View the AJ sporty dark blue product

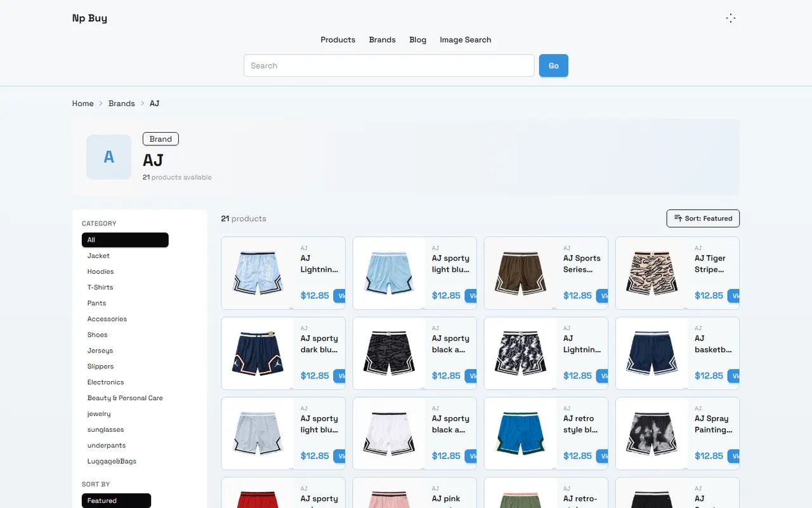pyautogui.click(x=339, y=376)
